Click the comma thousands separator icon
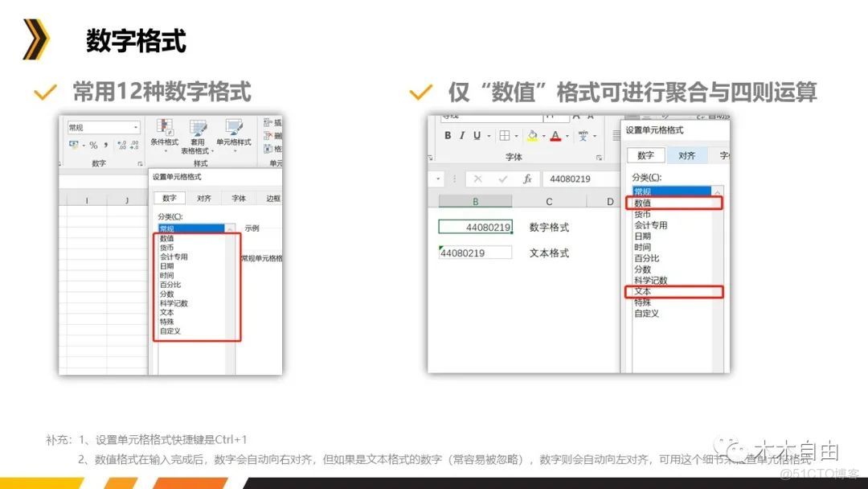This screenshot has width=868, height=489. tap(105, 144)
